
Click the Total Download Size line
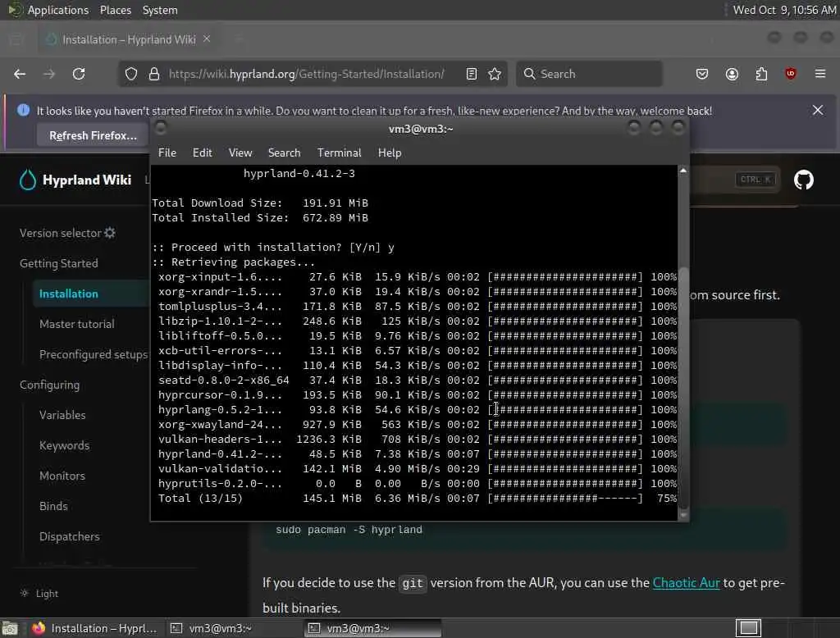pyautogui.click(x=260, y=203)
